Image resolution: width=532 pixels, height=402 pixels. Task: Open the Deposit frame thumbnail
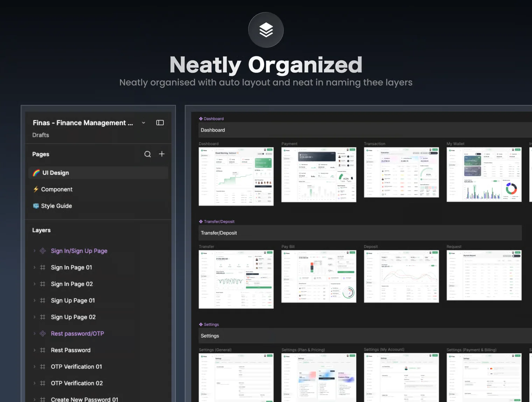pyautogui.click(x=401, y=276)
